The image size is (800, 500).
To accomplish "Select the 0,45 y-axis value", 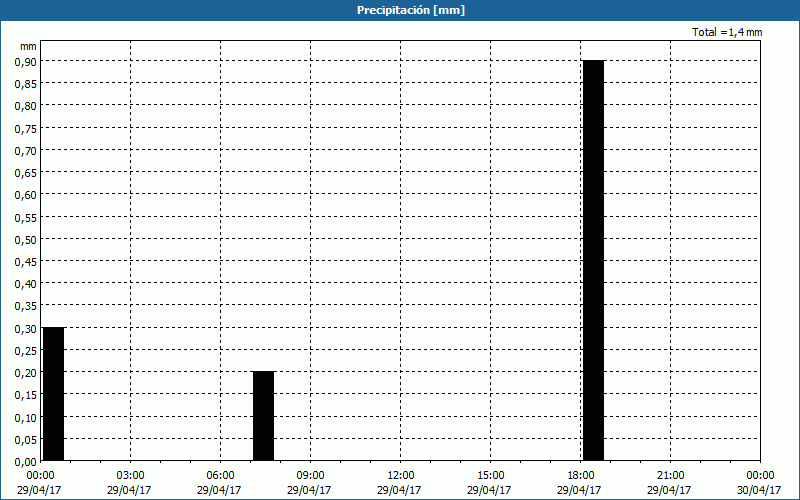I will (x=26, y=261).
